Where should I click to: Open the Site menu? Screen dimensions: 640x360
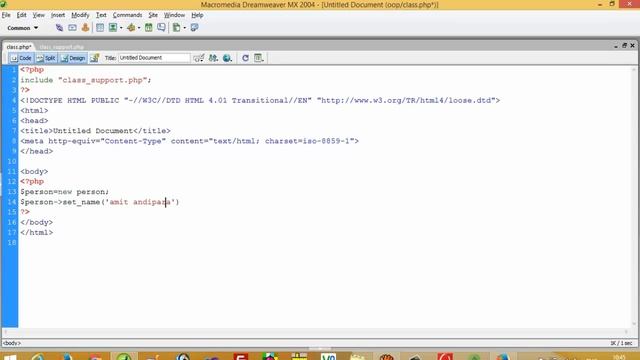point(153,15)
